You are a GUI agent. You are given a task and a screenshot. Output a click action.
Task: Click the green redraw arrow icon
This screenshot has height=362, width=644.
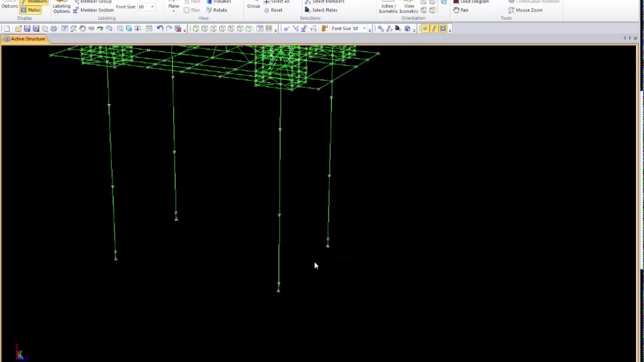(100, 29)
